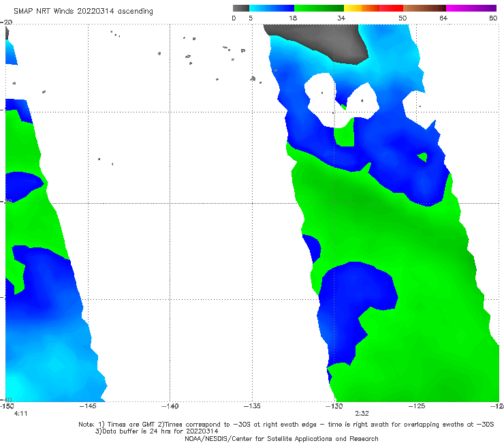Select the brown segment of the color bar

coord(424,8)
